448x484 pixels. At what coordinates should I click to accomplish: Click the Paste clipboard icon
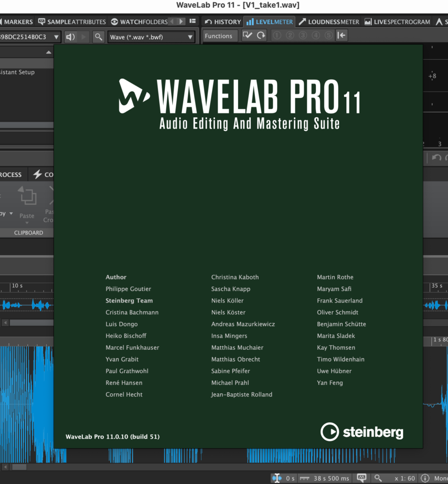pos(27,195)
